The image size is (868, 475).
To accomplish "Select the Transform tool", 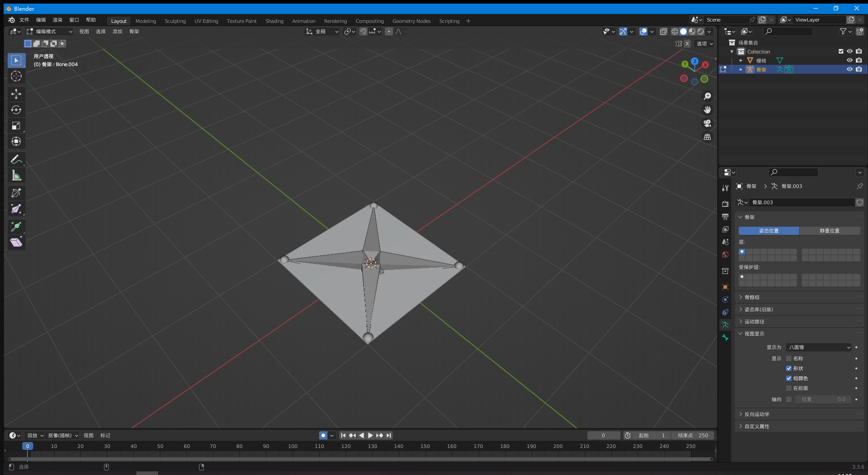I will (16, 141).
